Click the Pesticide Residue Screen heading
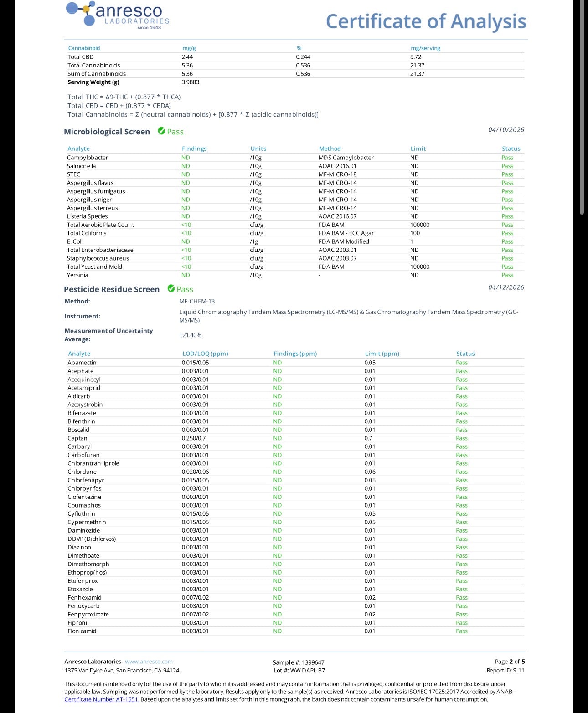Image resolution: width=588 pixels, height=713 pixels. (x=112, y=289)
